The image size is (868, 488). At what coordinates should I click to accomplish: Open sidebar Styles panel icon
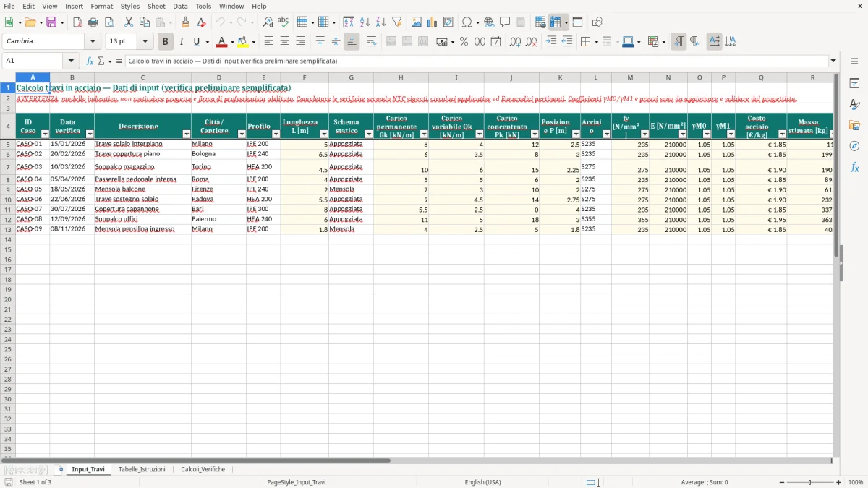point(854,104)
